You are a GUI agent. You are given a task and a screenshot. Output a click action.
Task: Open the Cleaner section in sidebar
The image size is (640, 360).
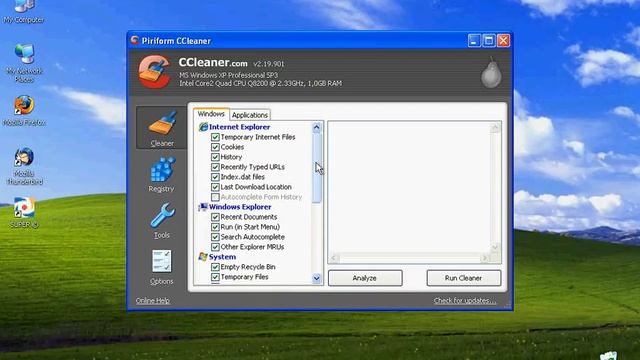(x=162, y=128)
